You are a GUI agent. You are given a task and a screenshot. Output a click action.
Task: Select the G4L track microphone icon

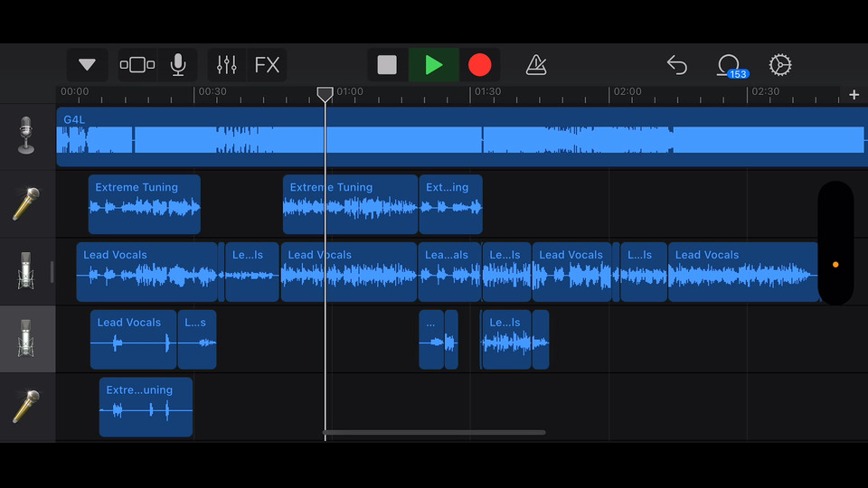pos(26,136)
